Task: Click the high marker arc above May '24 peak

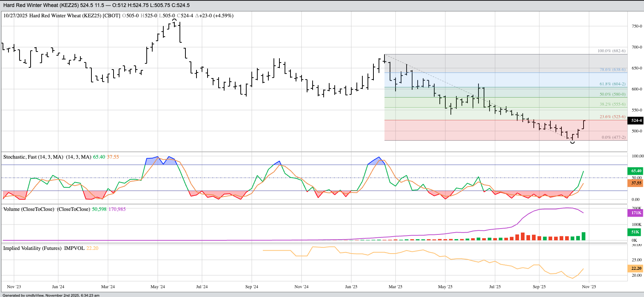Action: pyautogui.click(x=174, y=20)
